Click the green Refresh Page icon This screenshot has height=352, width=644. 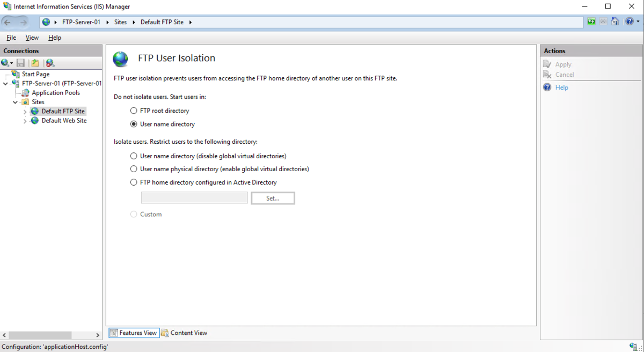coord(591,22)
